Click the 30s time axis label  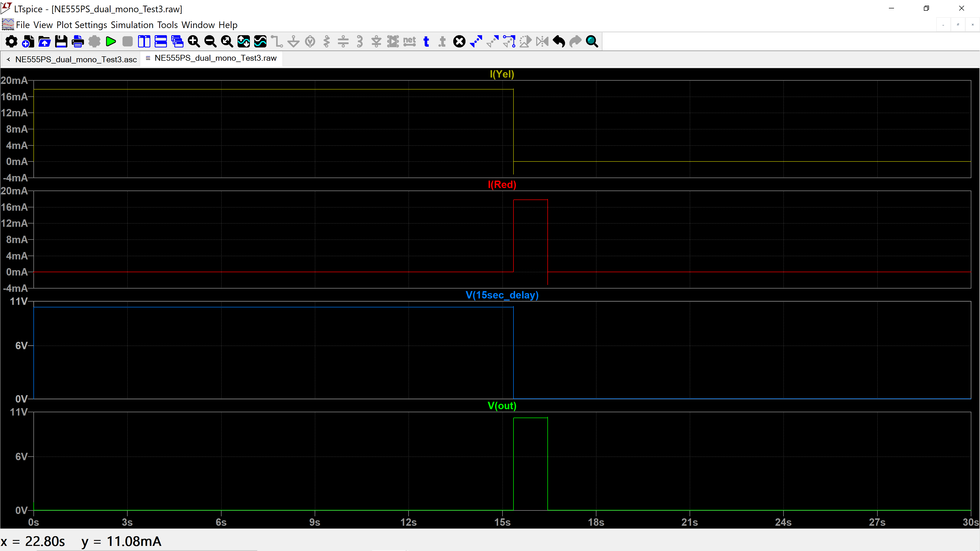pos(971,522)
